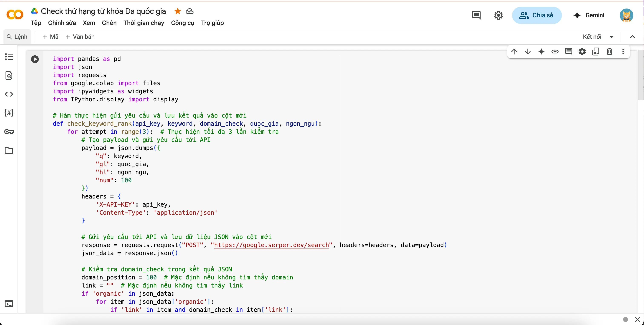Add a comment to the cell

pos(569,52)
